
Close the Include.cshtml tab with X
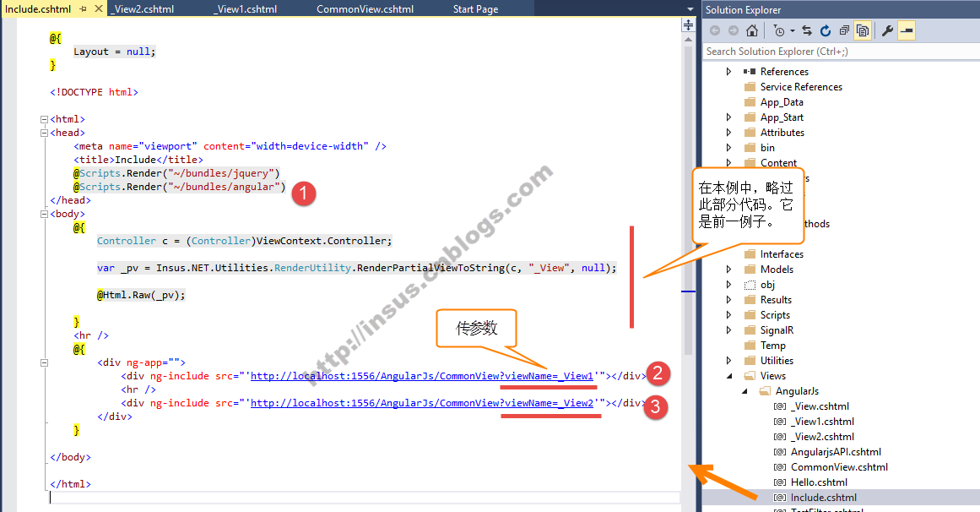pos(99,8)
